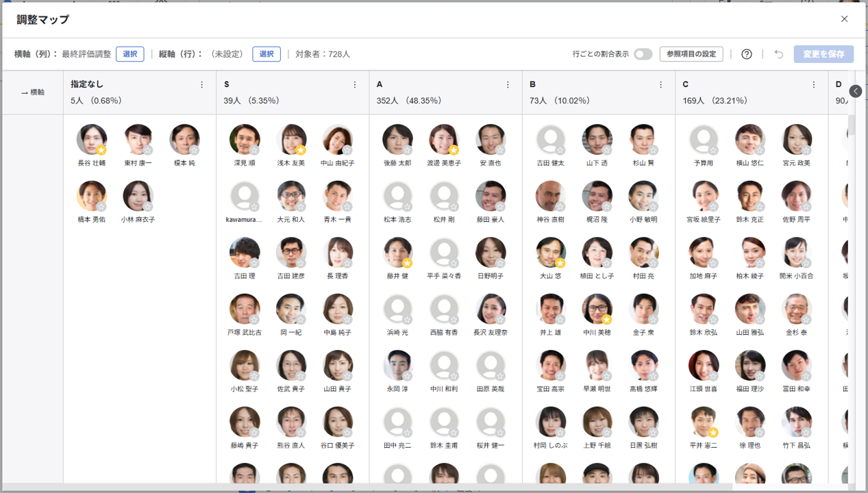Click star badge on 平井 憲二
868x493 pixels.
point(713,432)
